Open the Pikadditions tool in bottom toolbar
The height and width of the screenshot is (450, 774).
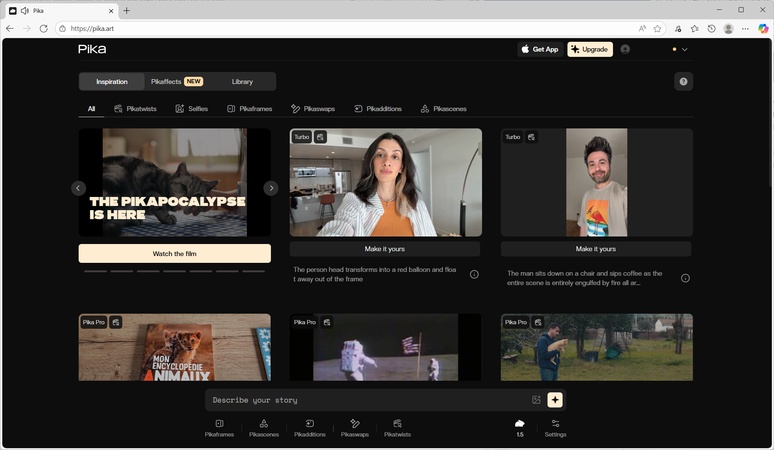pyautogui.click(x=310, y=428)
